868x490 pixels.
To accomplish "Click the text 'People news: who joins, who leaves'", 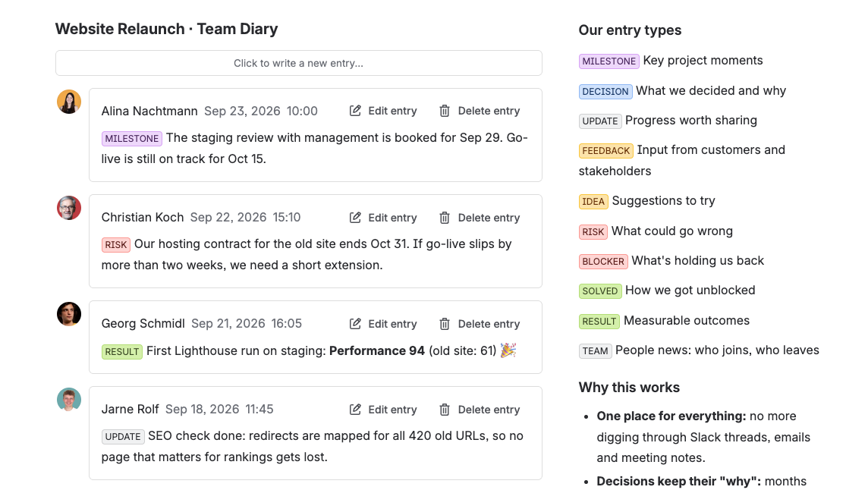I will (718, 350).
